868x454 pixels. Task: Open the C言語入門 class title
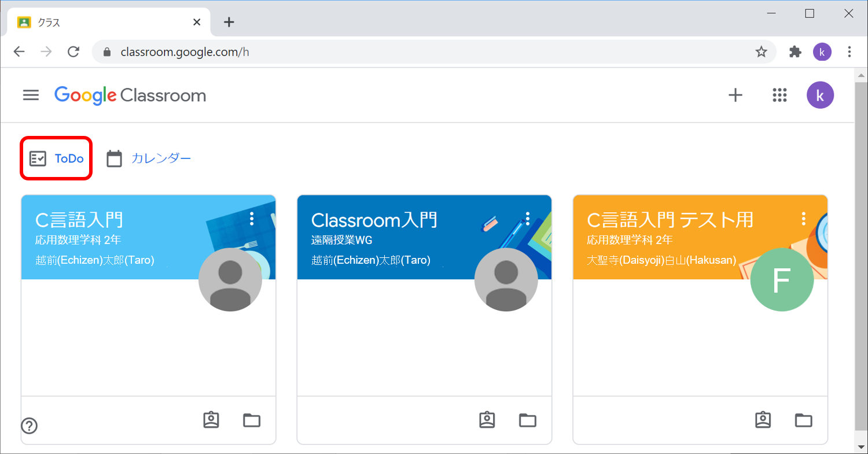pyautogui.click(x=79, y=220)
